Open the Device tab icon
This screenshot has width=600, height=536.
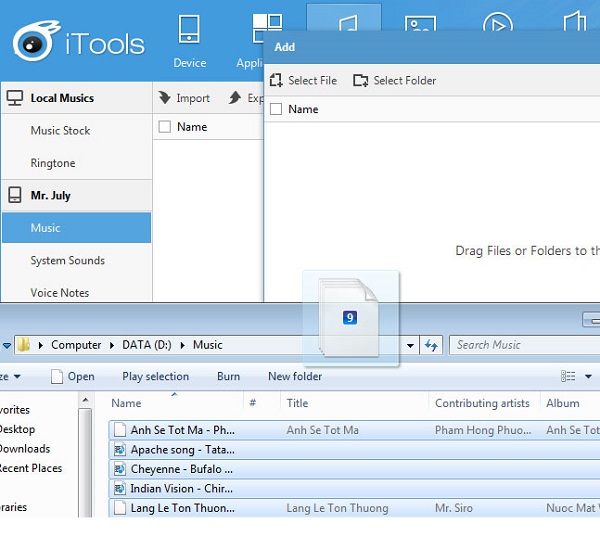[189, 29]
